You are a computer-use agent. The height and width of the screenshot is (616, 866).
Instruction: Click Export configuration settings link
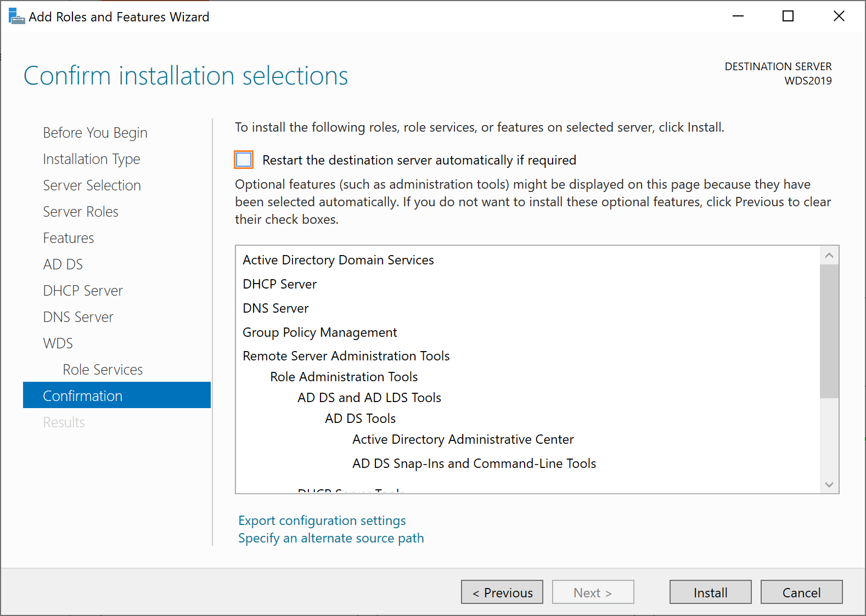tap(322, 521)
